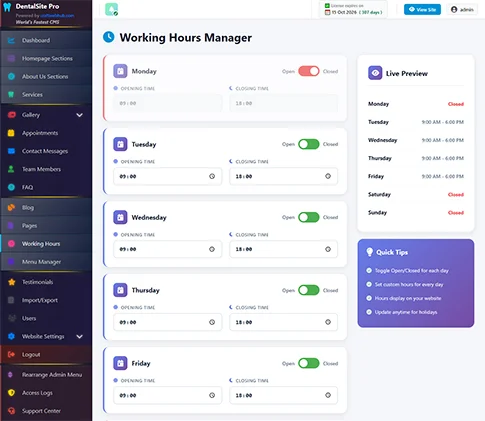Click the Rearrange Admin Menu icon
The width and height of the screenshot is (485, 421).
click(x=10, y=375)
